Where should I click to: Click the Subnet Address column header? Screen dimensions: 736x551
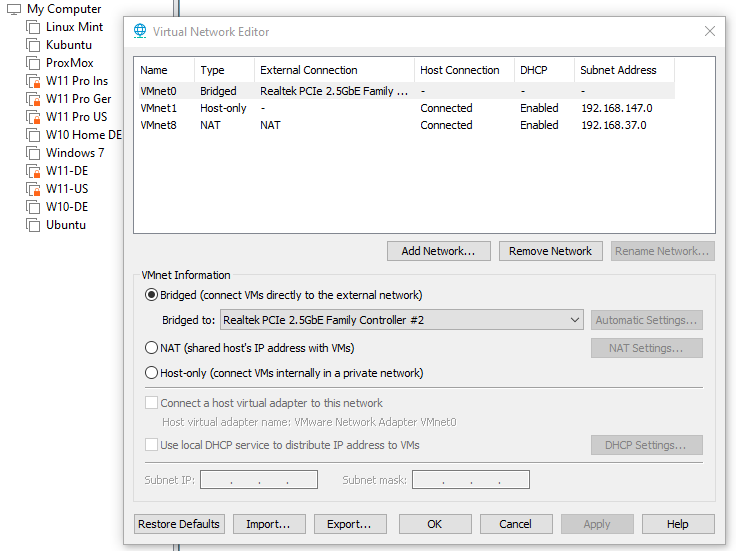tap(625, 70)
